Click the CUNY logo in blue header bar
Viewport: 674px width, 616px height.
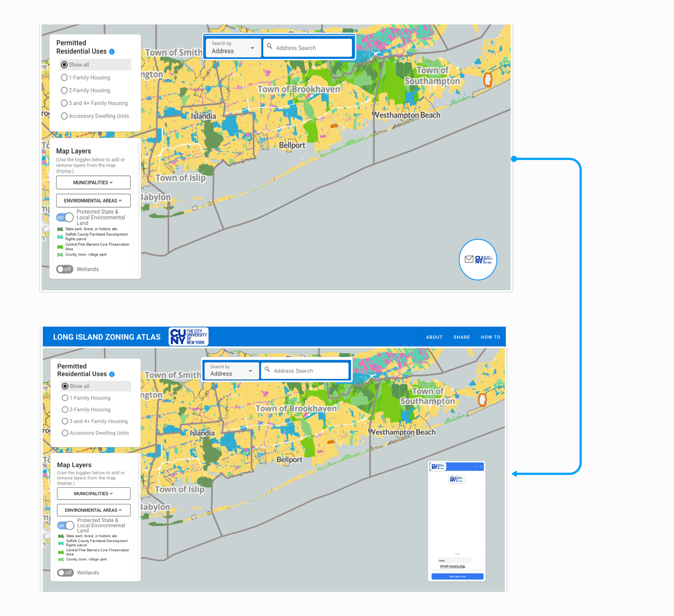pos(188,337)
